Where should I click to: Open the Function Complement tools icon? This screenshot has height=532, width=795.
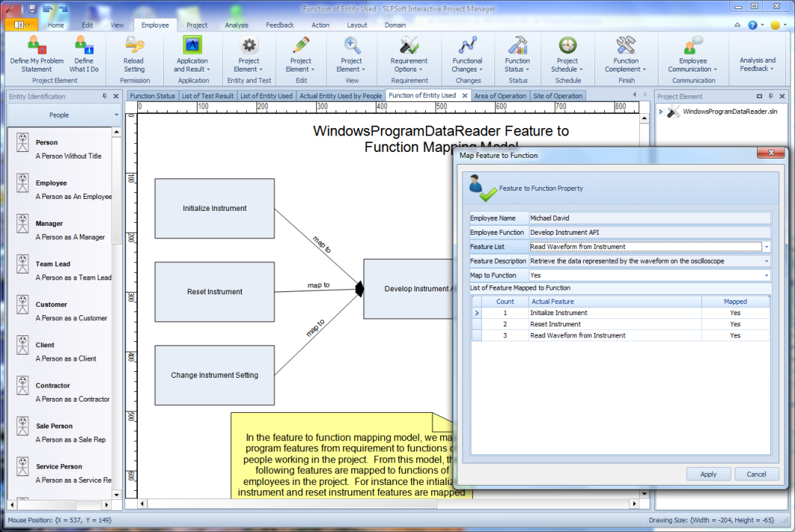(626, 45)
